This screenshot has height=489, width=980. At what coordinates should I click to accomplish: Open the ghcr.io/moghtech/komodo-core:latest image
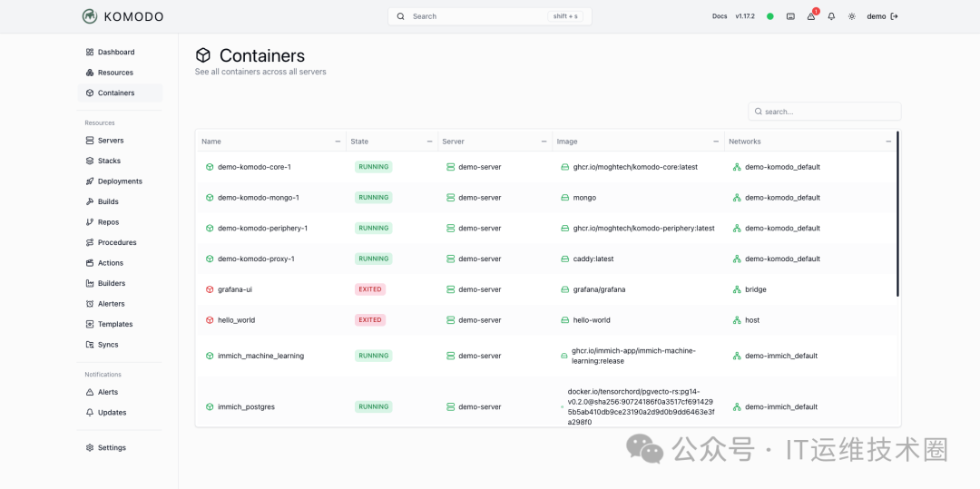(x=635, y=167)
